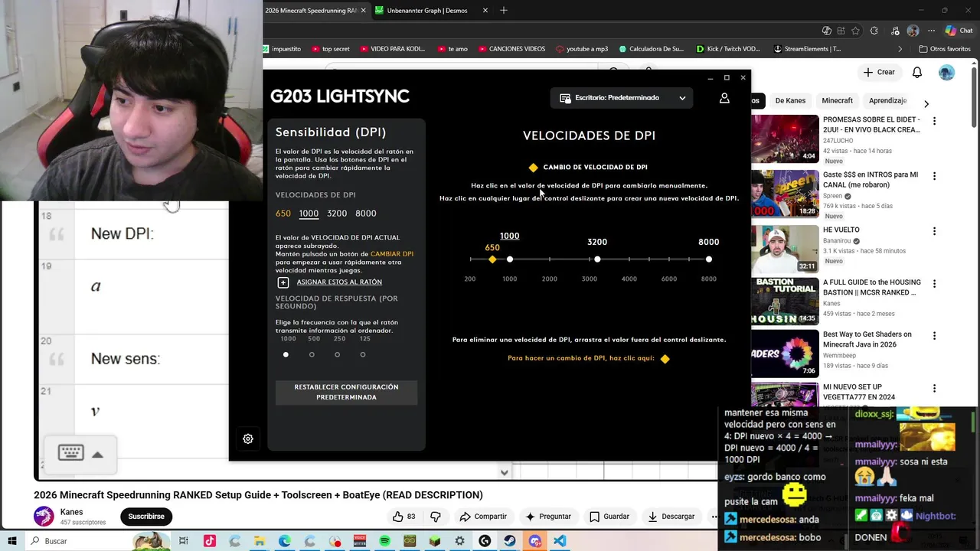Click the plus icon beside Asignar estos al ratón
The height and width of the screenshot is (551, 980).
point(283,282)
